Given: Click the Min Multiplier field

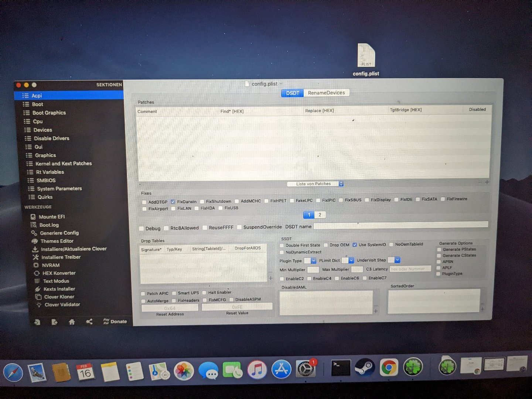Looking at the screenshot, I should tap(313, 270).
